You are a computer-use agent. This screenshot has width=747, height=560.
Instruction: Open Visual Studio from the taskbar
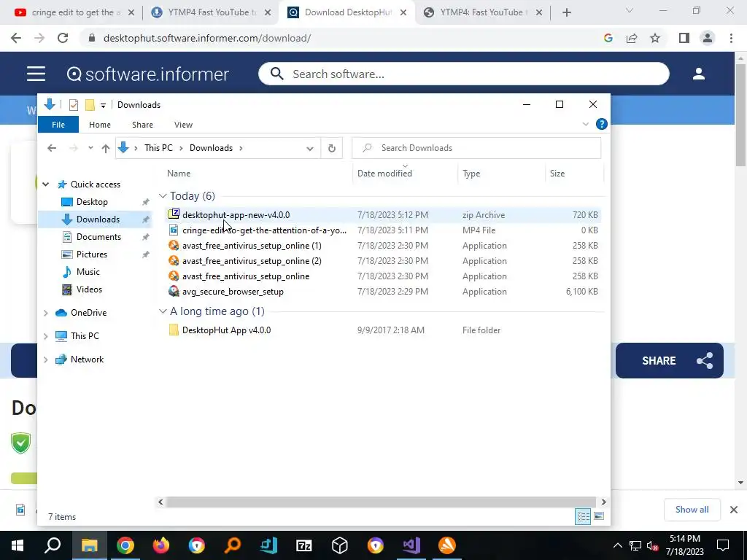click(411, 545)
